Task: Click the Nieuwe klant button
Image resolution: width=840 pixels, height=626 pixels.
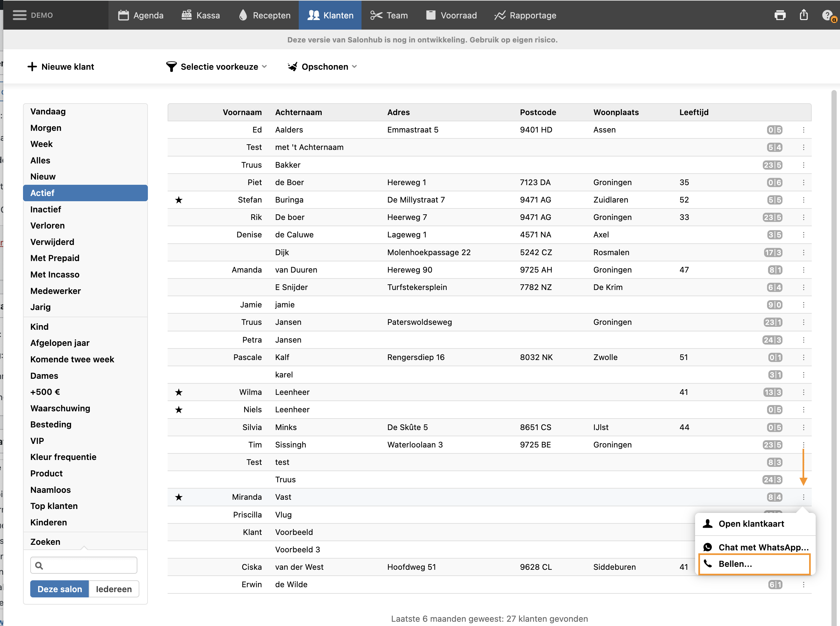Action: click(x=61, y=67)
